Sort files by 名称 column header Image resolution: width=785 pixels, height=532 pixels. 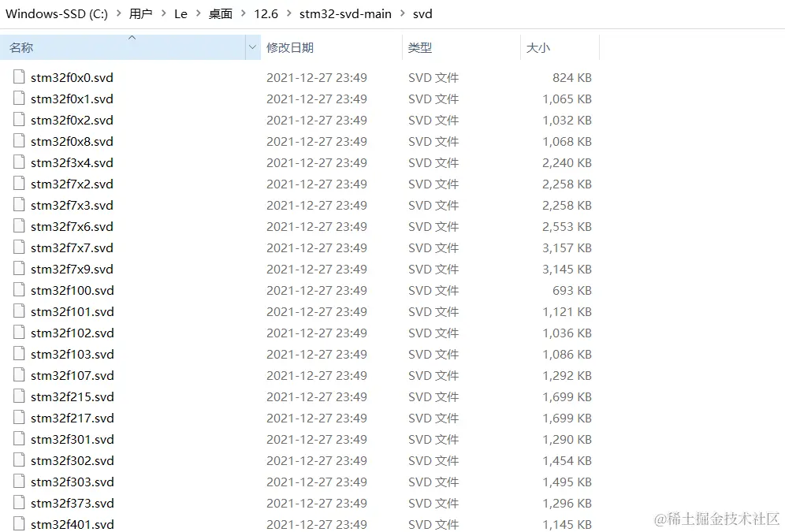pos(123,47)
